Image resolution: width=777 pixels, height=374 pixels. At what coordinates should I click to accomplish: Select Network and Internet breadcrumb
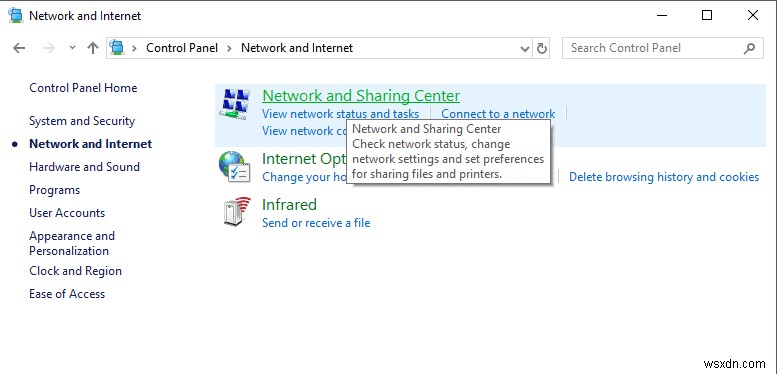(297, 48)
